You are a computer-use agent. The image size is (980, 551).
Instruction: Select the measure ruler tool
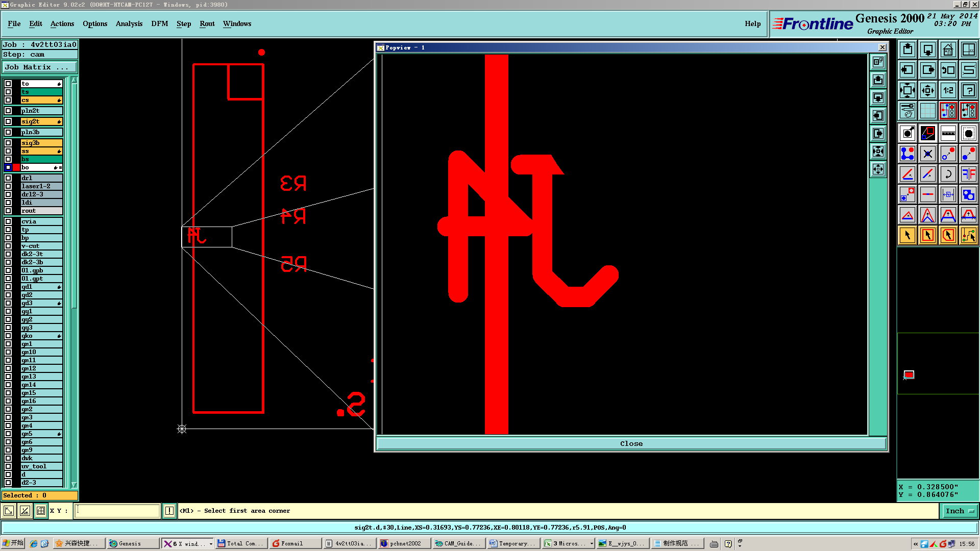(x=948, y=134)
